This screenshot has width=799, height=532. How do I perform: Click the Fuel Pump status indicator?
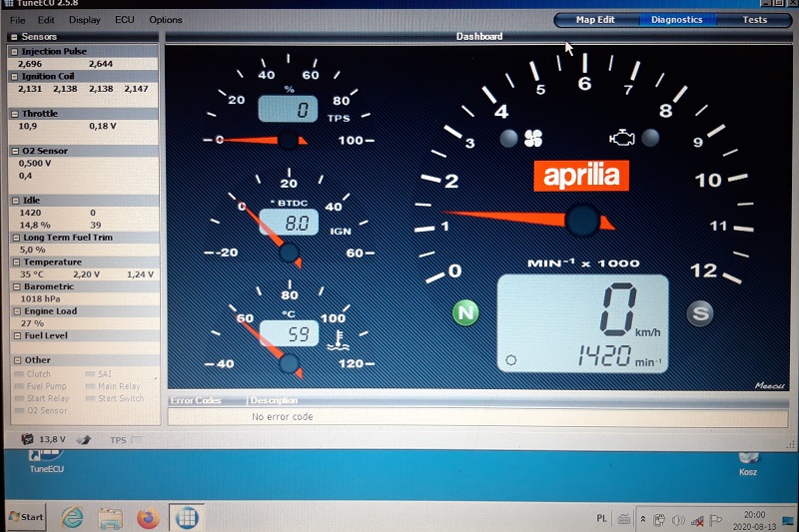[x=19, y=386]
